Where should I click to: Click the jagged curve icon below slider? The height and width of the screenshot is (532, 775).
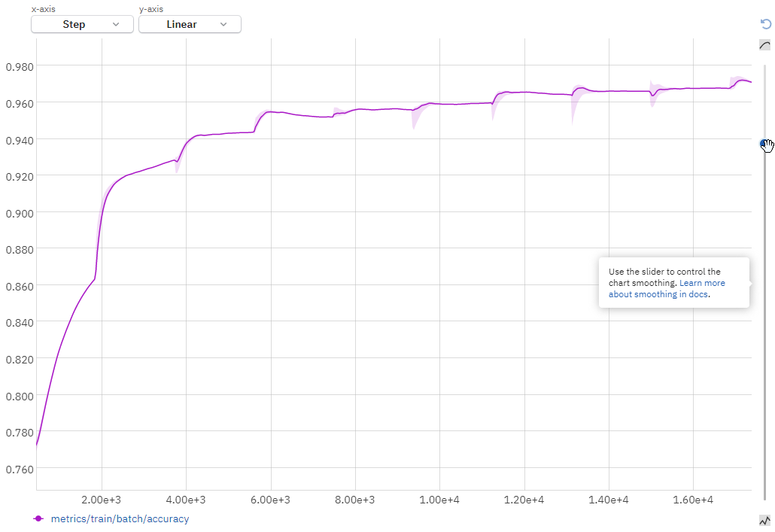pyautogui.click(x=765, y=520)
